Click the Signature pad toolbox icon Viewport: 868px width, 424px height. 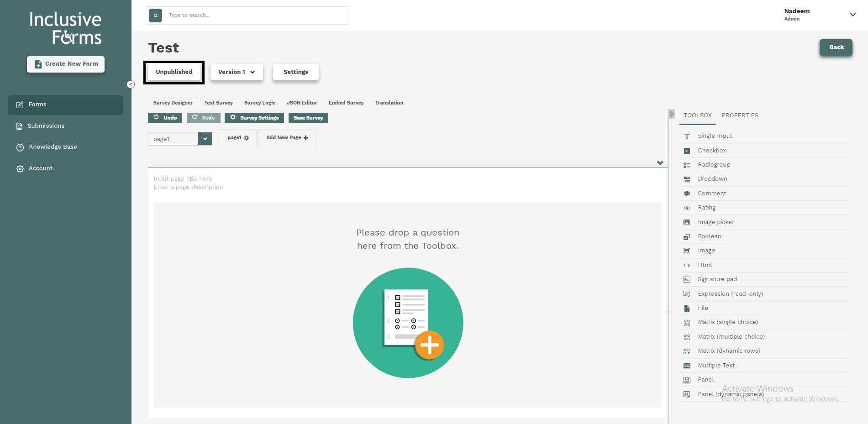[687, 279]
